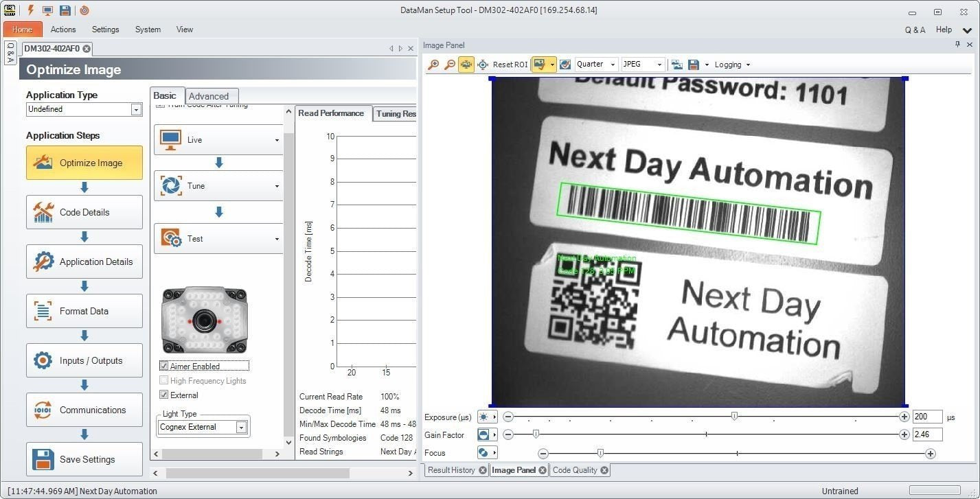Expand the Tune button dropdown arrow
The width and height of the screenshot is (980, 499).
(277, 186)
